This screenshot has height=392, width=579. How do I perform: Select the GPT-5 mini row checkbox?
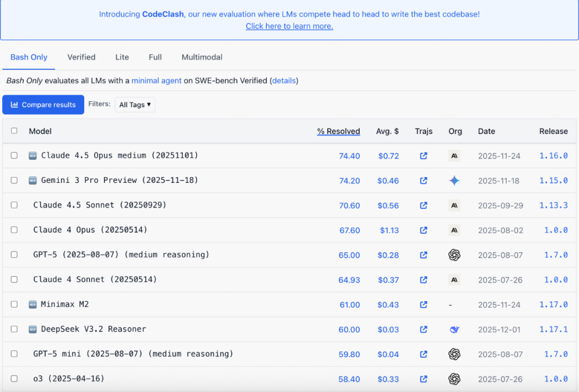pos(14,353)
